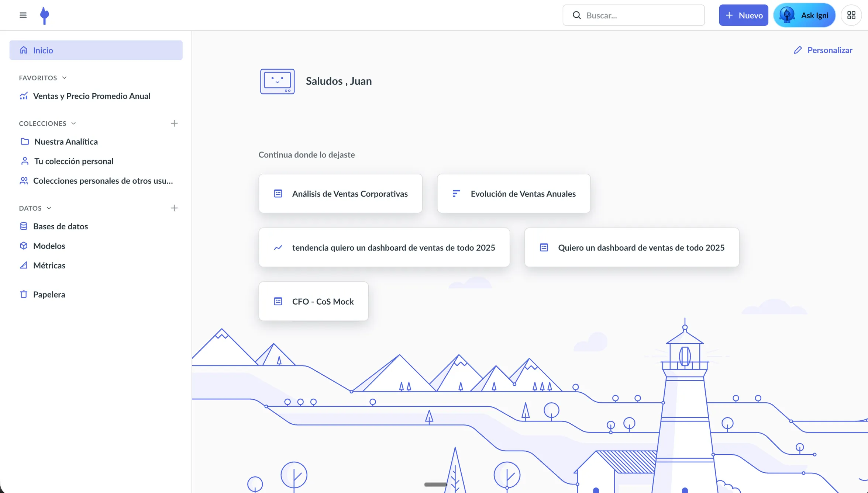The height and width of the screenshot is (493, 868).
Task: Click the Igni avatar icon
Action: [787, 15]
